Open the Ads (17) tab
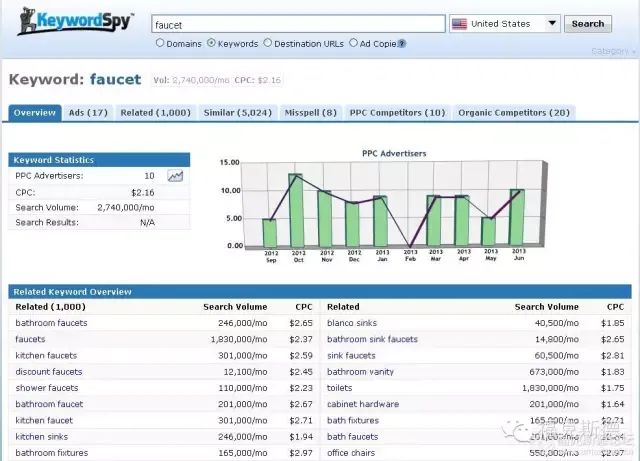Screen dimensions: 640x461 88,113
